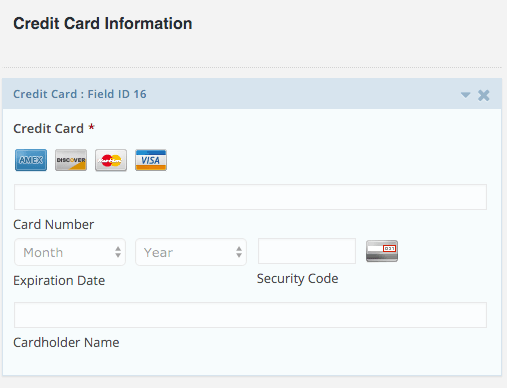Click the Discover card icon
Image resolution: width=507 pixels, height=388 pixels.
click(x=71, y=160)
